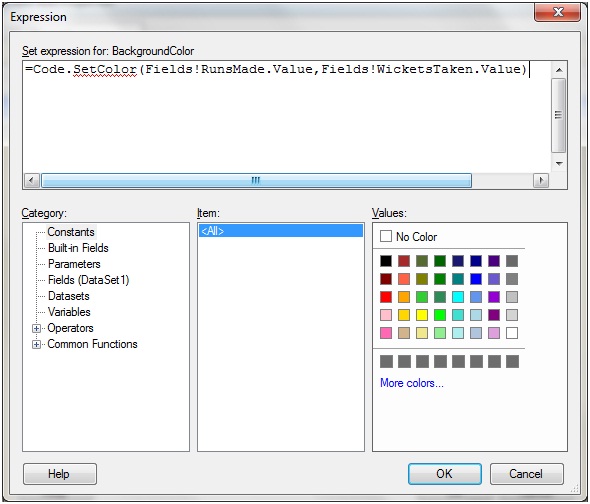This screenshot has width=590, height=504.
Task: Pick the slate blue swatch in second row
Action: (x=494, y=279)
